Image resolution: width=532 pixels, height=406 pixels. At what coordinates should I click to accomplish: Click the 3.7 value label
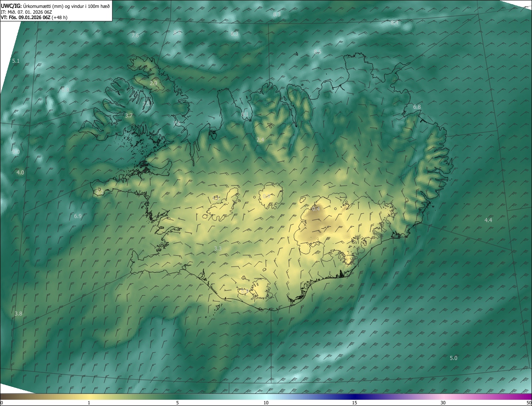(129, 116)
